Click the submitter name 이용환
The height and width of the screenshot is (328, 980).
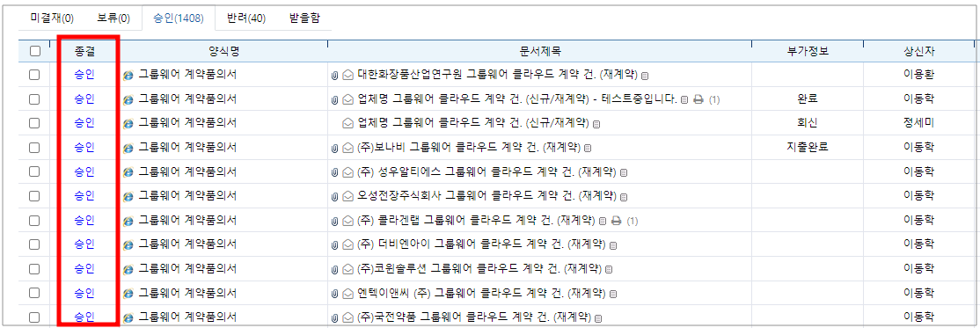pos(918,75)
